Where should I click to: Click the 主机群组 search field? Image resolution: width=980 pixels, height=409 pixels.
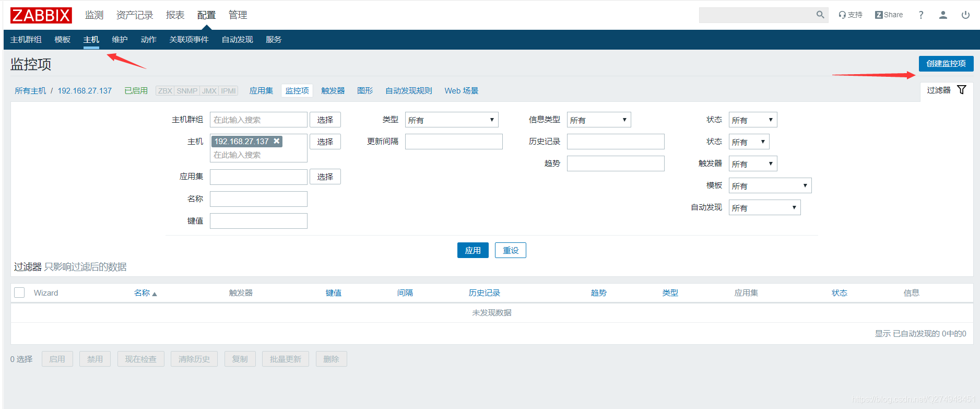pyautogui.click(x=258, y=120)
